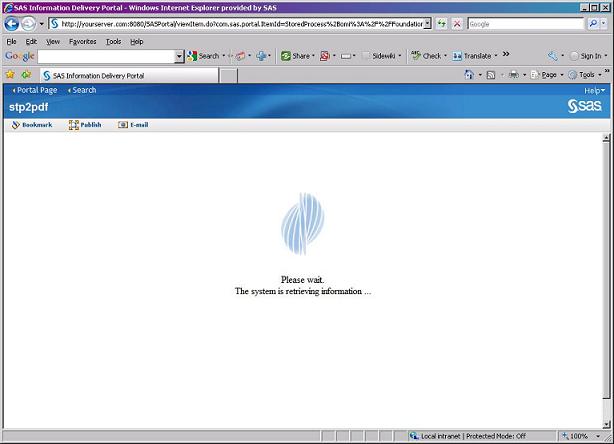Viewport: 614px width, 444px height.
Task: Click Sign In on Google toolbar
Action: click(x=585, y=56)
